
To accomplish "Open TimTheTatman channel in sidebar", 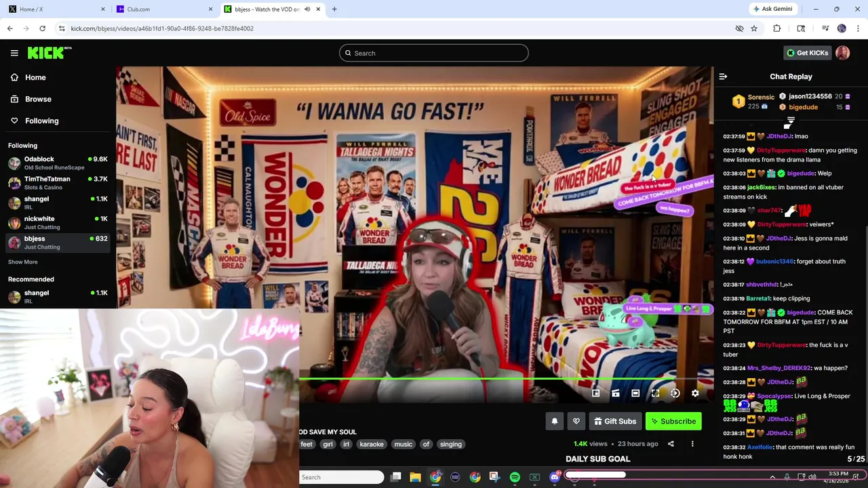I will [x=58, y=183].
